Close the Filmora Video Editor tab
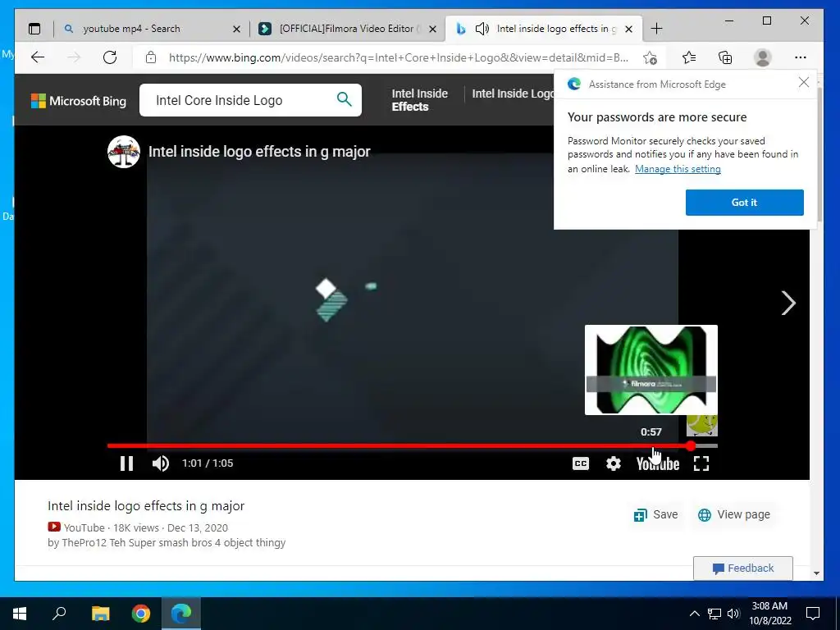Screen dimensions: 840x630 [x=432, y=29]
